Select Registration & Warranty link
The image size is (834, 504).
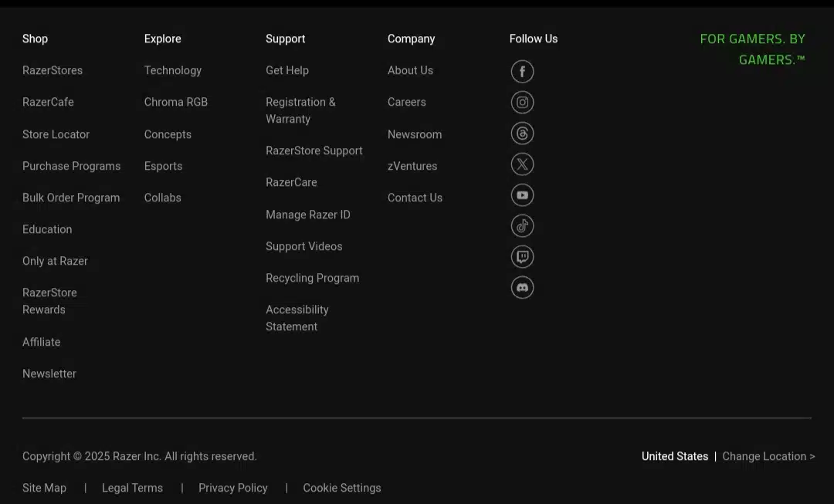click(300, 110)
